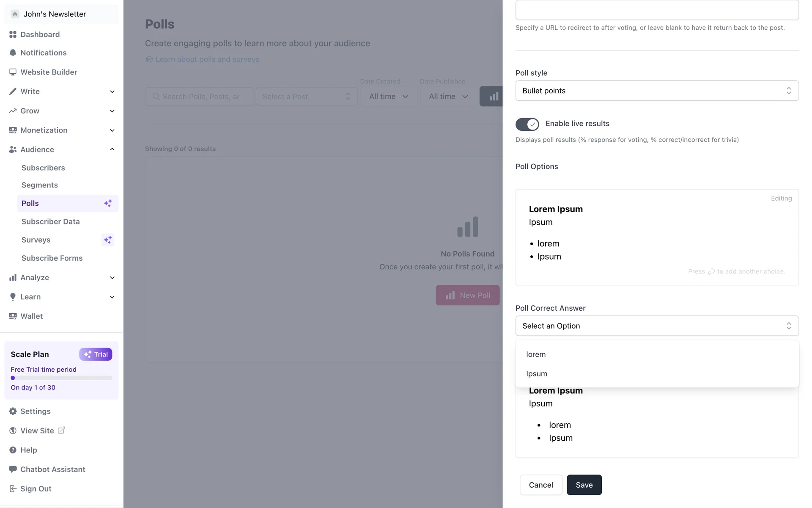
Task: Cancel poll creation
Action: [x=541, y=485]
